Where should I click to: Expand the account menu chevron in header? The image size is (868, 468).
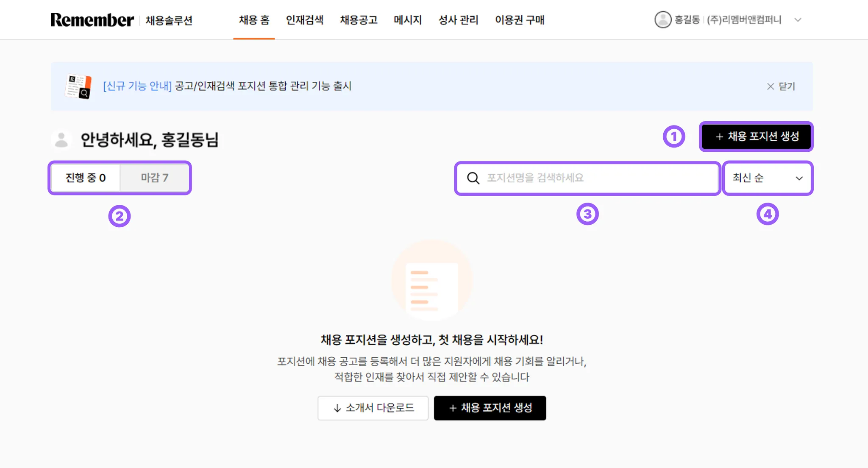pyautogui.click(x=798, y=20)
